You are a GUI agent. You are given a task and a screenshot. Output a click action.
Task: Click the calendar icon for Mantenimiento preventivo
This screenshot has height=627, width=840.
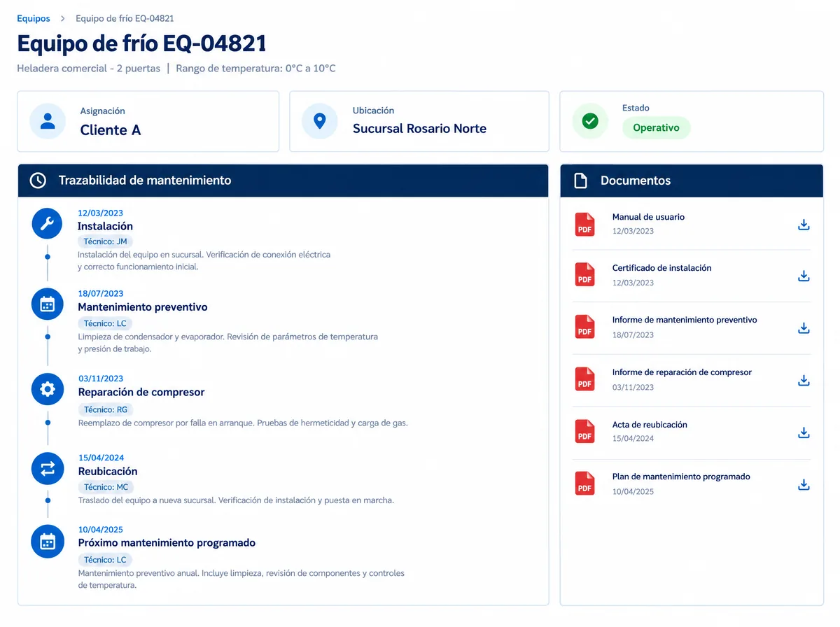[48, 304]
